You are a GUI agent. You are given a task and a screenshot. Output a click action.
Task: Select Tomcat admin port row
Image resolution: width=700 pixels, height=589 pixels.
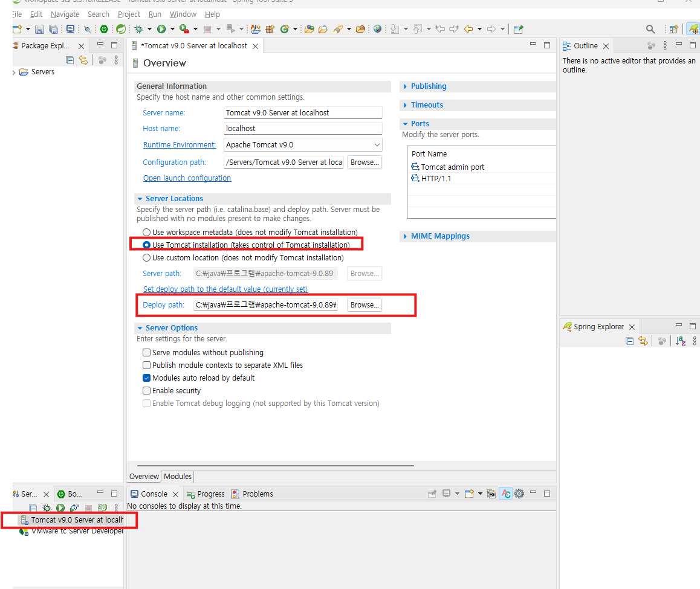[482, 167]
